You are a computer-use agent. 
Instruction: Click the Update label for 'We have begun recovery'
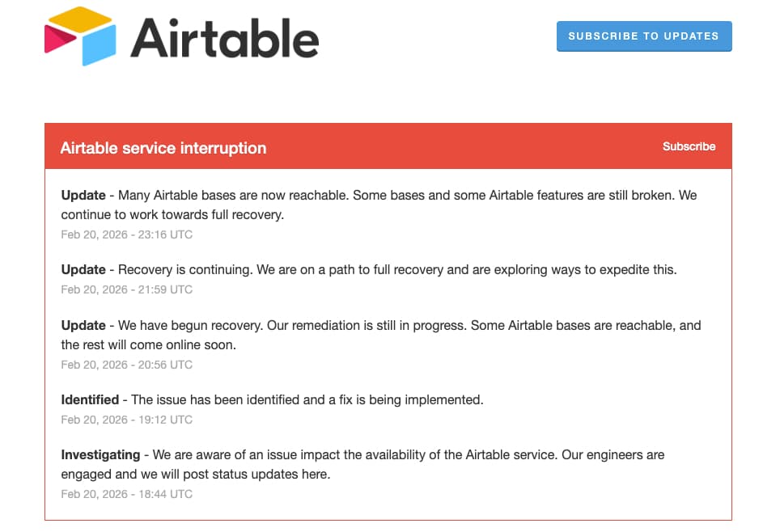click(x=83, y=325)
